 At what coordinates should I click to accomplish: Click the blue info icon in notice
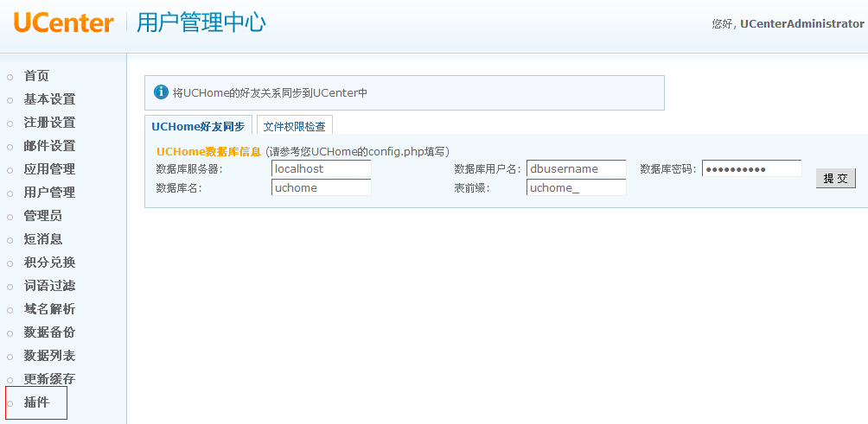(x=161, y=92)
